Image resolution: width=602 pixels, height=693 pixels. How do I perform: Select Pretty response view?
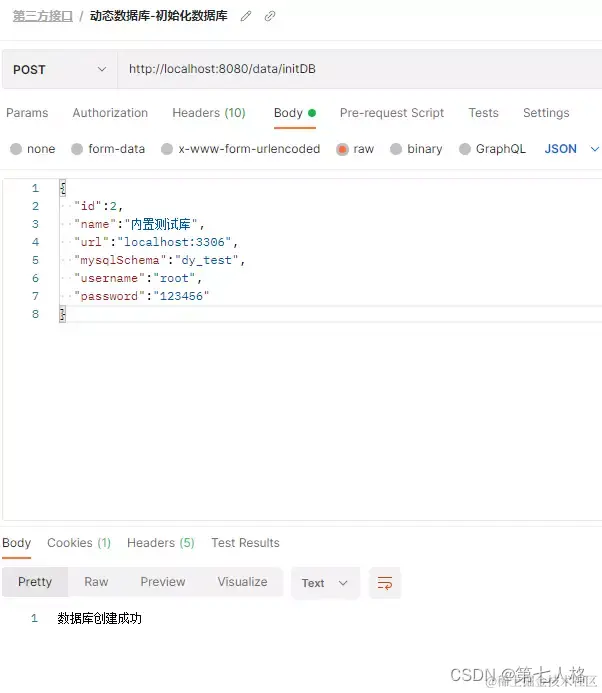[x=35, y=582]
